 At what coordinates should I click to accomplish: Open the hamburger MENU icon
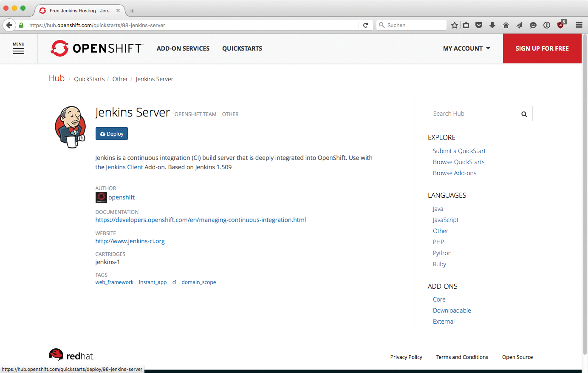point(18,48)
